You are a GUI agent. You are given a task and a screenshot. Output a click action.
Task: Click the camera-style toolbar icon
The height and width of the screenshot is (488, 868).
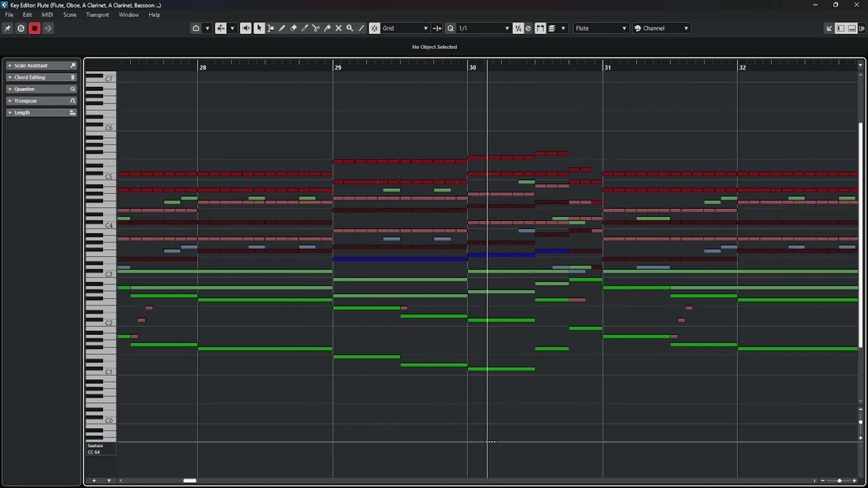(x=196, y=28)
